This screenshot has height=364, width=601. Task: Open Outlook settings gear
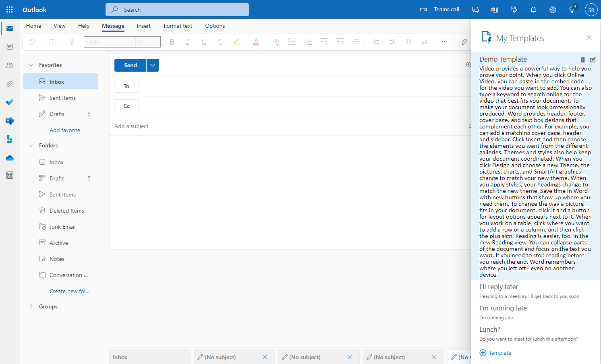click(553, 10)
